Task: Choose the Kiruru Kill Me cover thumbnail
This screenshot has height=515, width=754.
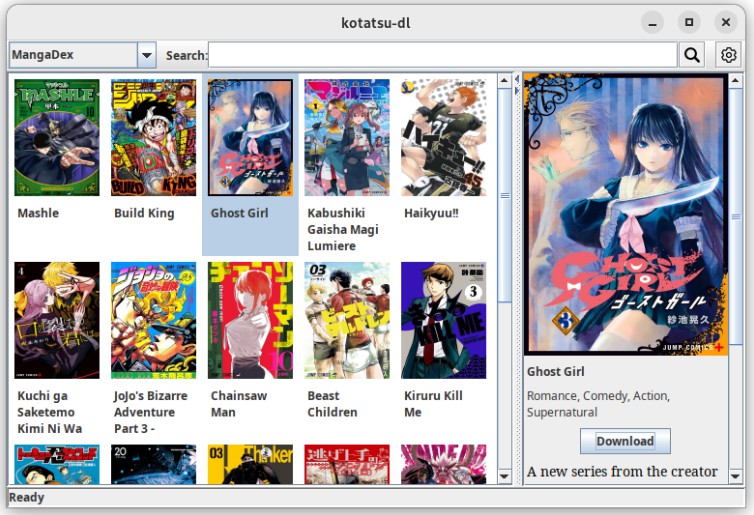Action: click(x=443, y=320)
